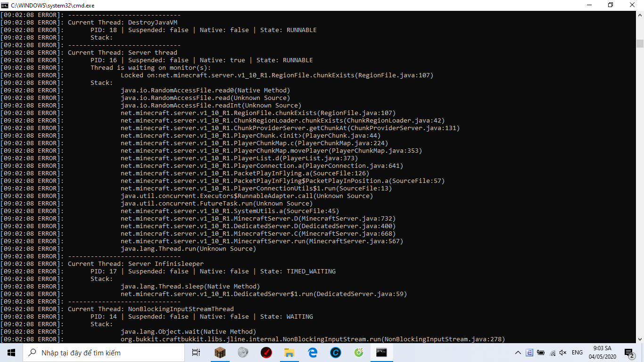This screenshot has height=362, width=644.
Task: Minimize the cmd.exe window
Action: [589, 5]
